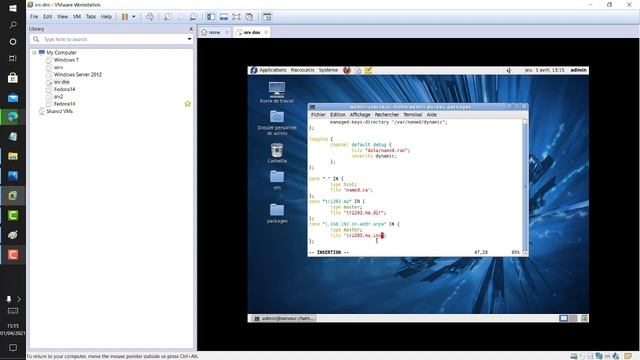Open the guest Applications menu
The height and width of the screenshot is (360, 640).
tap(273, 70)
